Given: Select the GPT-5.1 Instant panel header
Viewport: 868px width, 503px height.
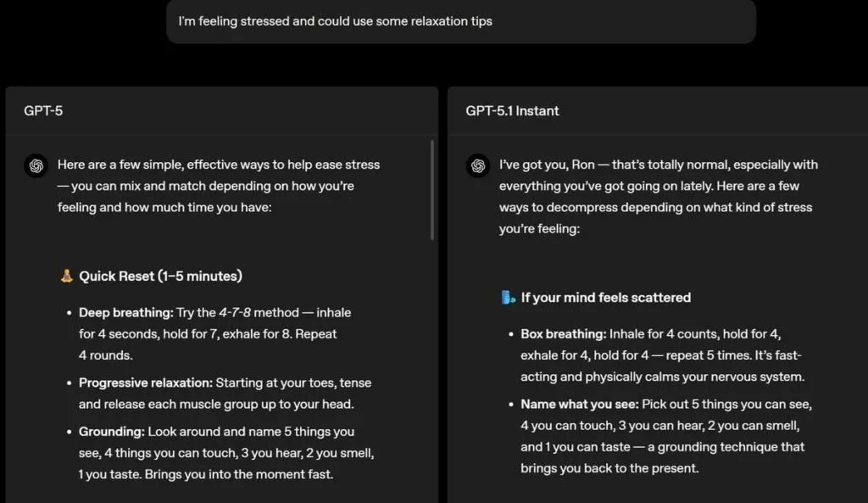Looking at the screenshot, I should point(511,110).
